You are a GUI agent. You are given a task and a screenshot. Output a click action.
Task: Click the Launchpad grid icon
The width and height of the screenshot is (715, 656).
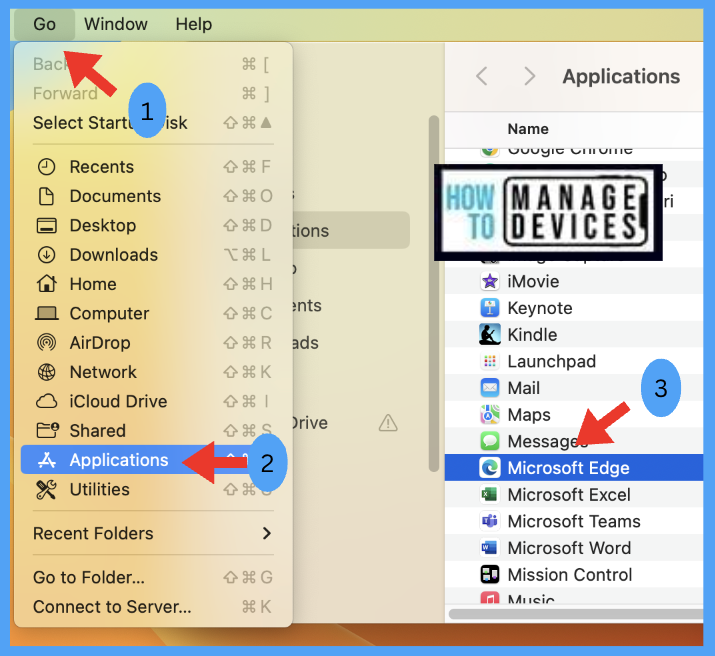pyautogui.click(x=490, y=362)
